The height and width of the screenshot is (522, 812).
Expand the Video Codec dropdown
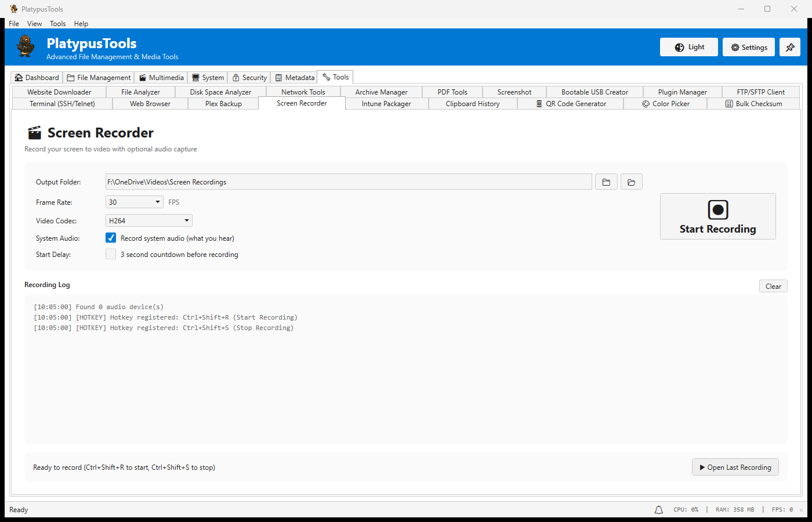click(x=186, y=221)
